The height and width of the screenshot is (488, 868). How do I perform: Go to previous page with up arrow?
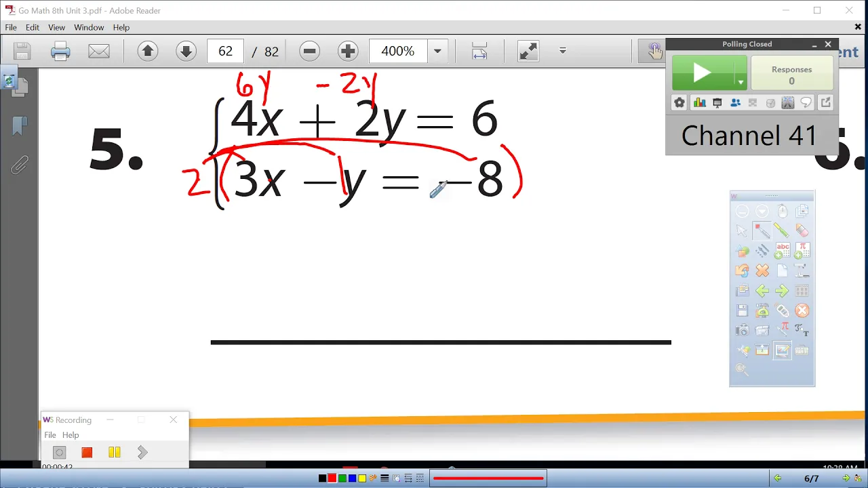[x=148, y=51]
